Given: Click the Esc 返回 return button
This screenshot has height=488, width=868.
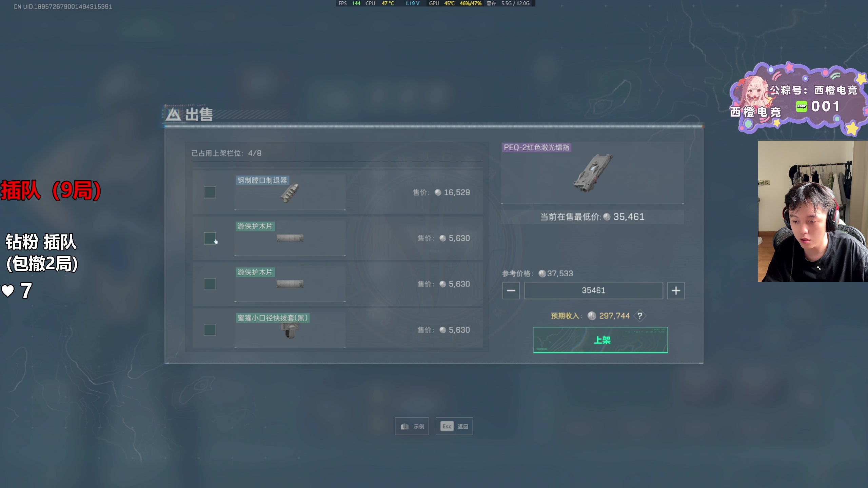Looking at the screenshot, I should coord(454,426).
